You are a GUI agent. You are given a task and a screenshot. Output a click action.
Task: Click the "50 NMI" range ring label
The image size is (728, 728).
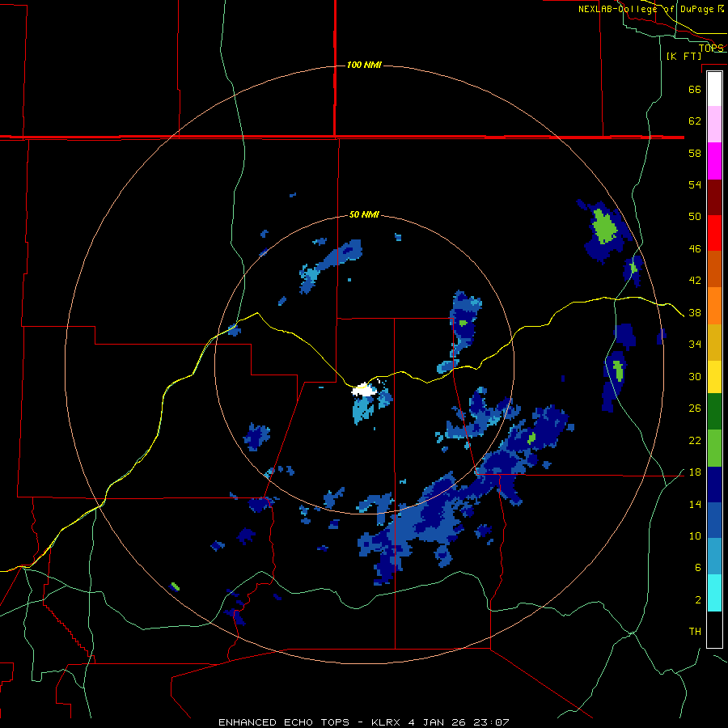pyautogui.click(x=364, y=214)
